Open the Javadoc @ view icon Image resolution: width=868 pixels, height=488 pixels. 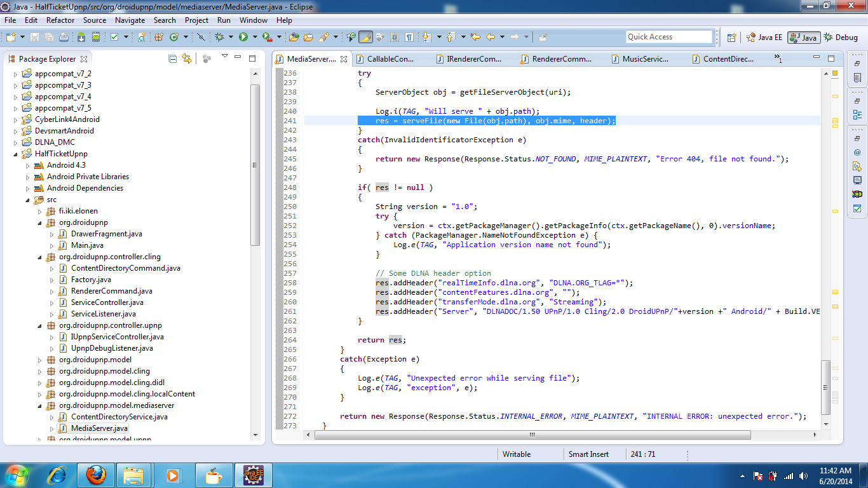pos(857,152)
